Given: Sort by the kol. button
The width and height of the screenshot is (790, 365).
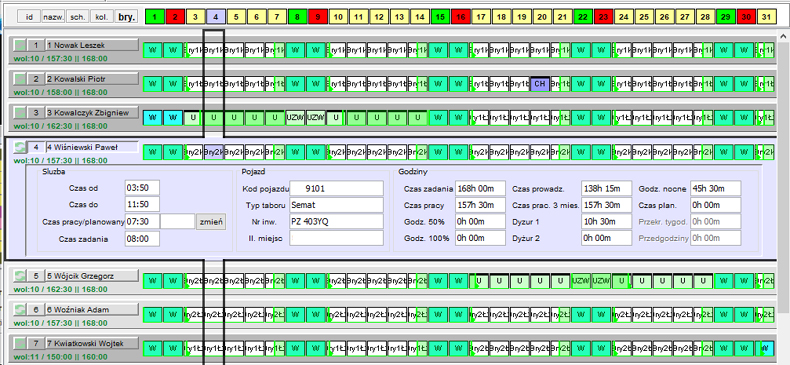Looking at the screenshot, I should click(x=102, y=17).
